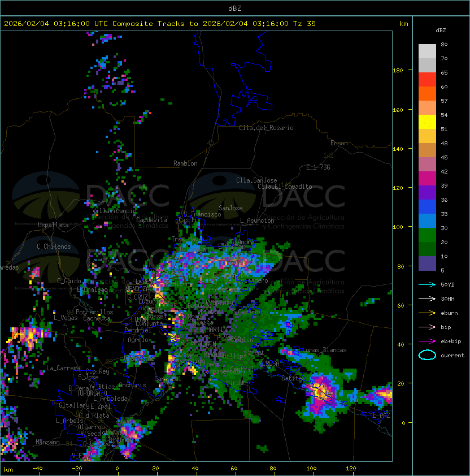Click the L_Asuncion place label
The height and width of the screenshot is (476, 470).
coord(257,220)
